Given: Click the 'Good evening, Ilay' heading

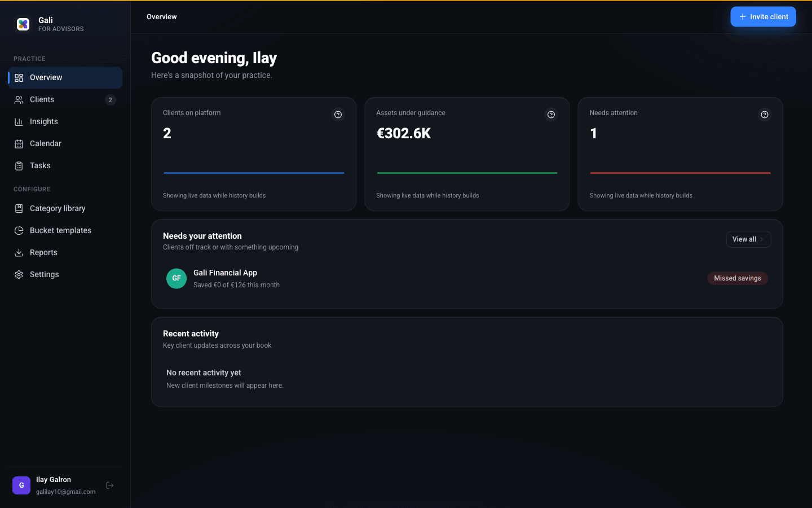Looking at the screenshot, I should pyautogui.click(x=214, y=58).
